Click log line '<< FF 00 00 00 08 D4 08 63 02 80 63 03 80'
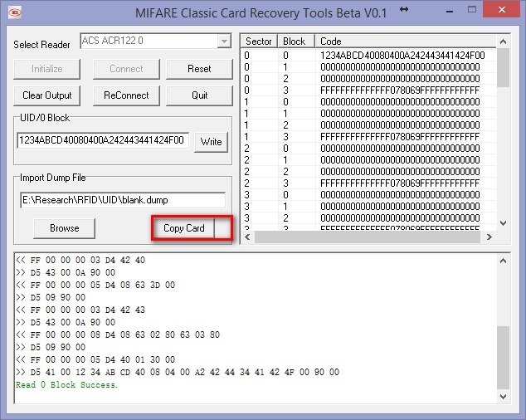This screenshot has height=420, width=526. 118,335
